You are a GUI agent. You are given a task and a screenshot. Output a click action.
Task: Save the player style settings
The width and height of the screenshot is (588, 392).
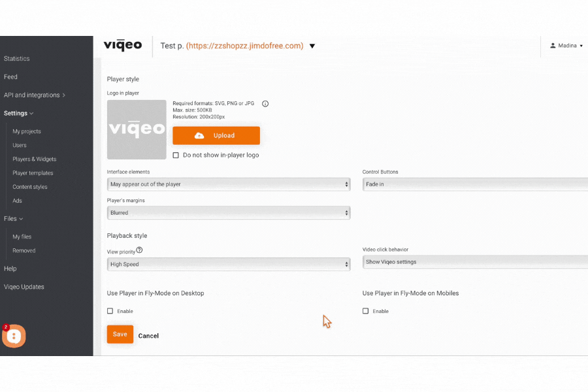point(120,334)
